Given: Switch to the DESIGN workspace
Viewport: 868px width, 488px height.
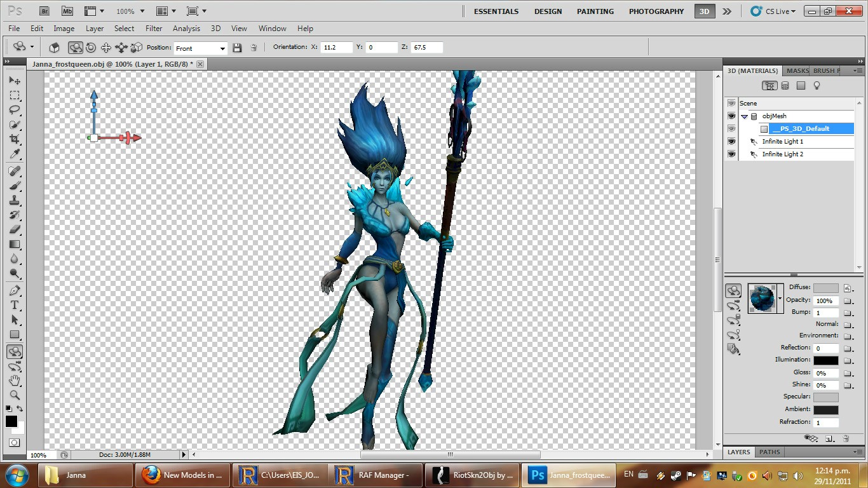Looking at the screenshot, I should [548, 11].
